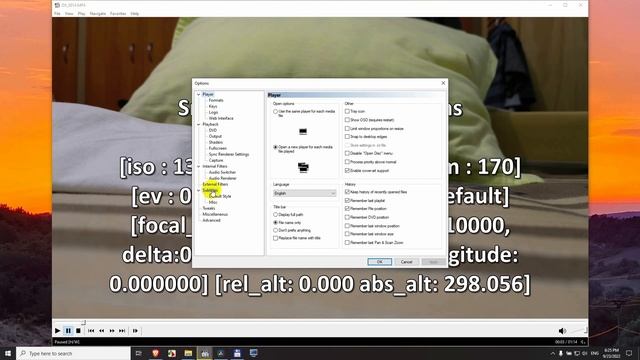
Task: Toggle 'Snap to desktop edges' checkbox
Action: coord(347,136)
